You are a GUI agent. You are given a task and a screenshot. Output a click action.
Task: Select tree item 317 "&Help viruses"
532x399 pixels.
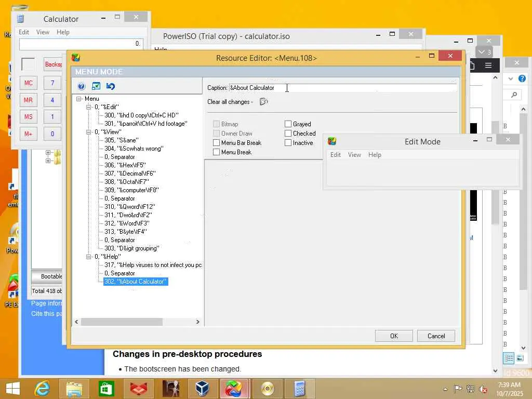point(153,265)
